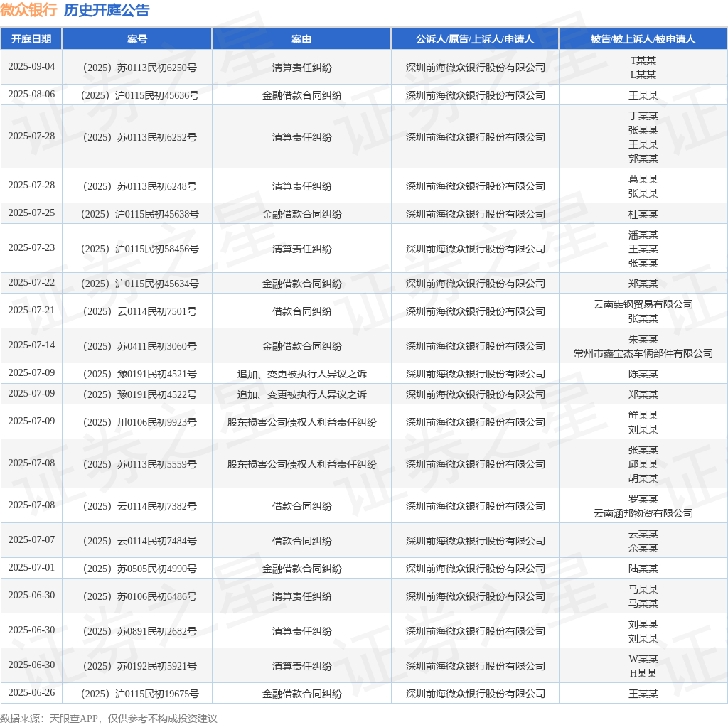The width and height of the screenshot is (728, 725).
Task: Click the 2025-06-26 date cell
Action: coord(31,693)
